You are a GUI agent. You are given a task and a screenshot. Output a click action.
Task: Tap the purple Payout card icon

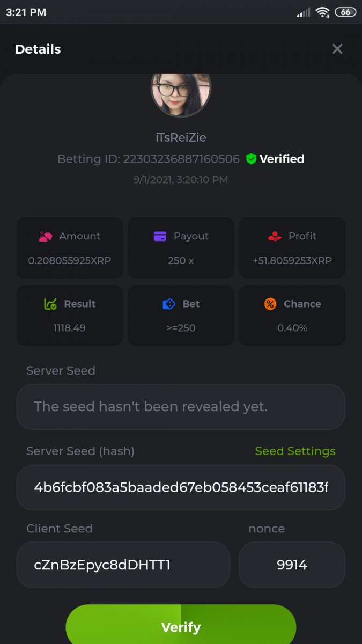click(160, 236)
